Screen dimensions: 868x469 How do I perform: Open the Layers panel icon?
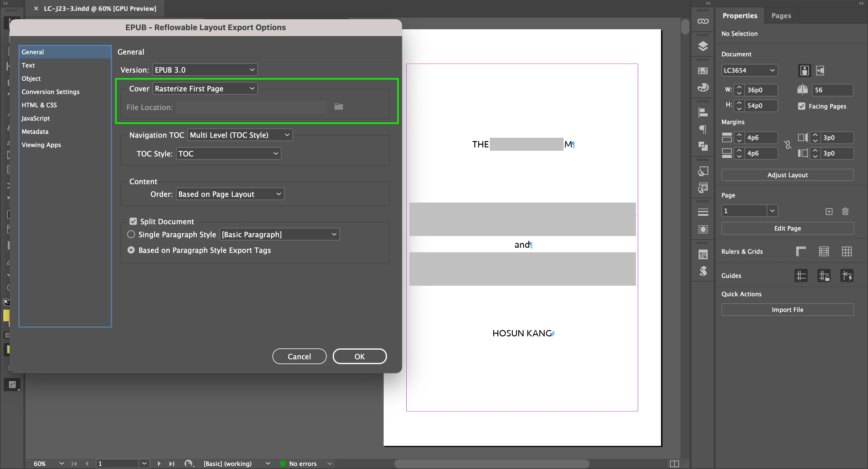coord(703,46)
